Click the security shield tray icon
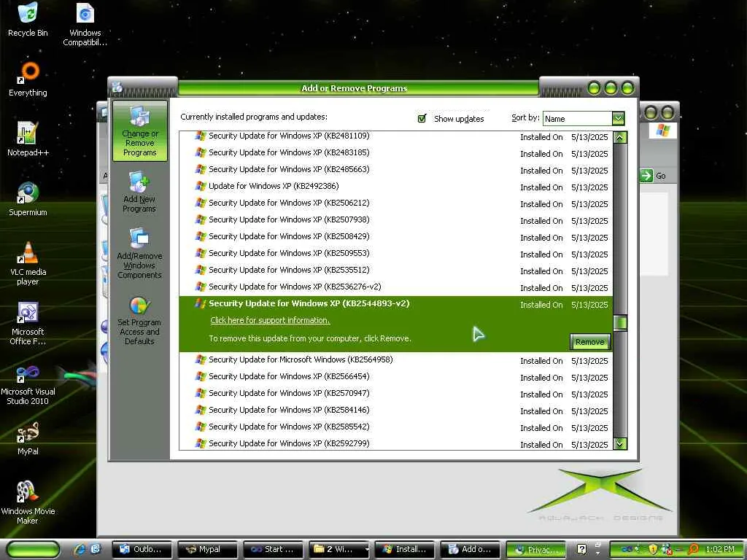The image size is (747, 560). pos(653,550)
